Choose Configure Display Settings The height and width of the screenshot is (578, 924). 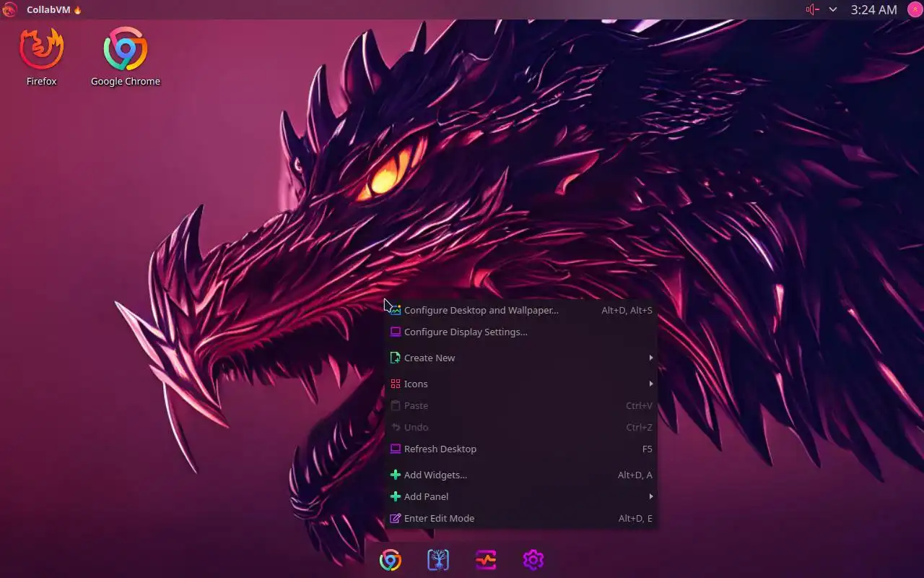coord(520,332)
